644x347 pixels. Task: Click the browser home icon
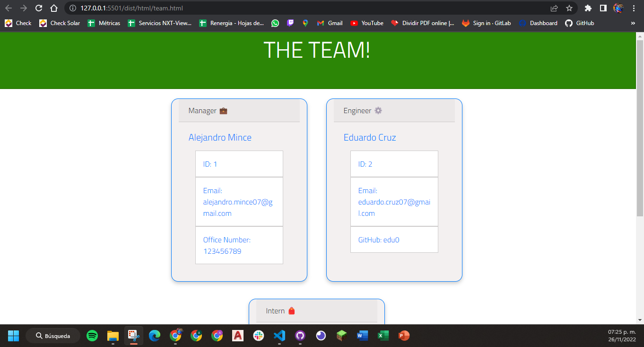click(53, 8)
